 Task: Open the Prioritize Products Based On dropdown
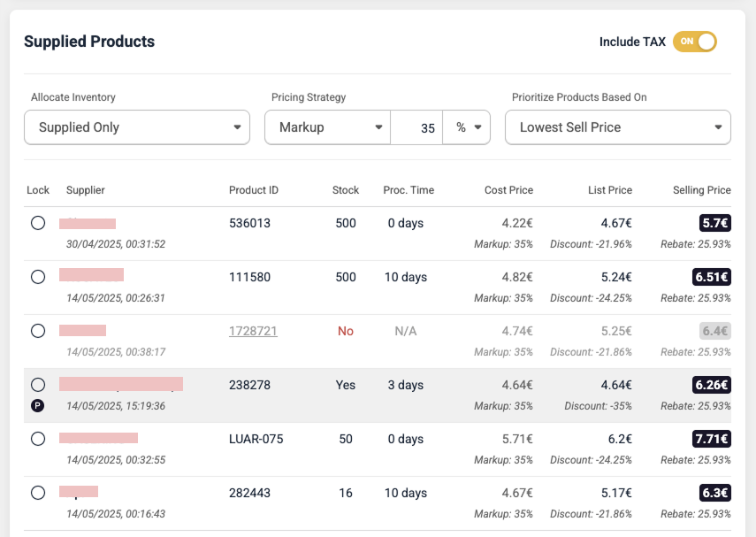617,127
